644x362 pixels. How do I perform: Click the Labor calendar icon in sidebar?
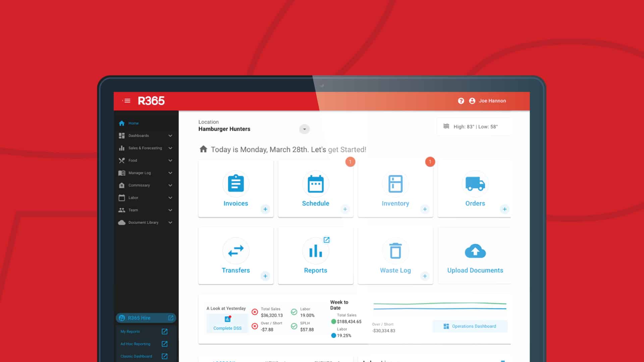122,198
